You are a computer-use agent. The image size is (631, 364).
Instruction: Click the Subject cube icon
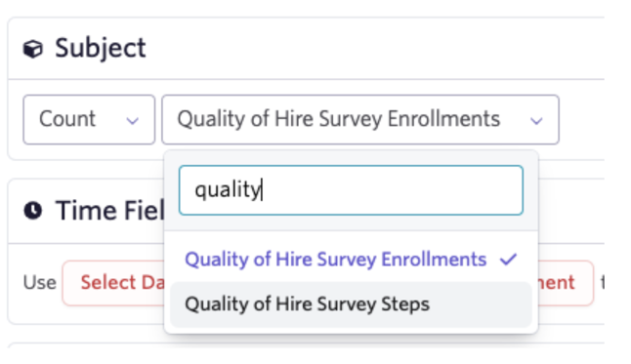coord(32,49)
